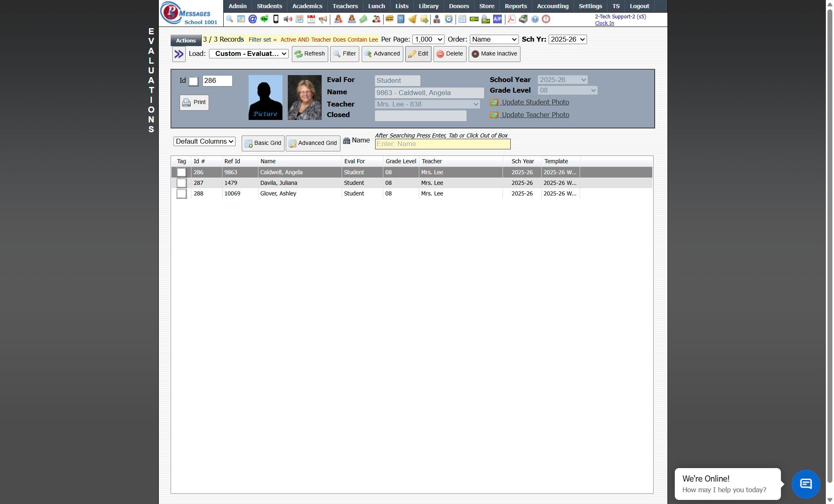
Task: Expand the Default Columns dropdown
Action: coord(205,142)
